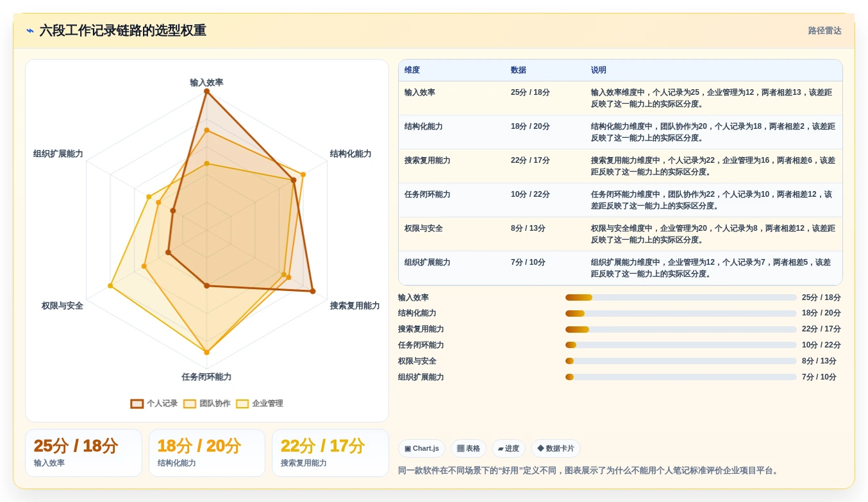The width and height of the screenshot is (868, 502).
Task: Toggle the 企业管理 legend swatch
Action: pyautogui.click(x=242, y=404)
